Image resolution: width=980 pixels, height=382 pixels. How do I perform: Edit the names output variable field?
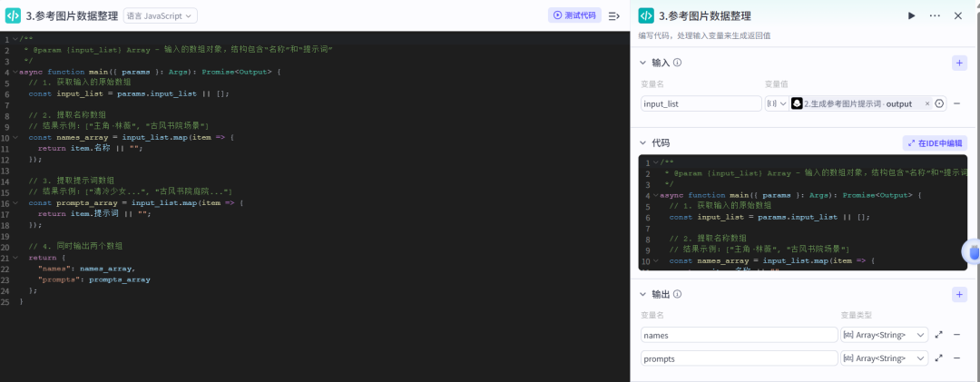coord(739,335)
